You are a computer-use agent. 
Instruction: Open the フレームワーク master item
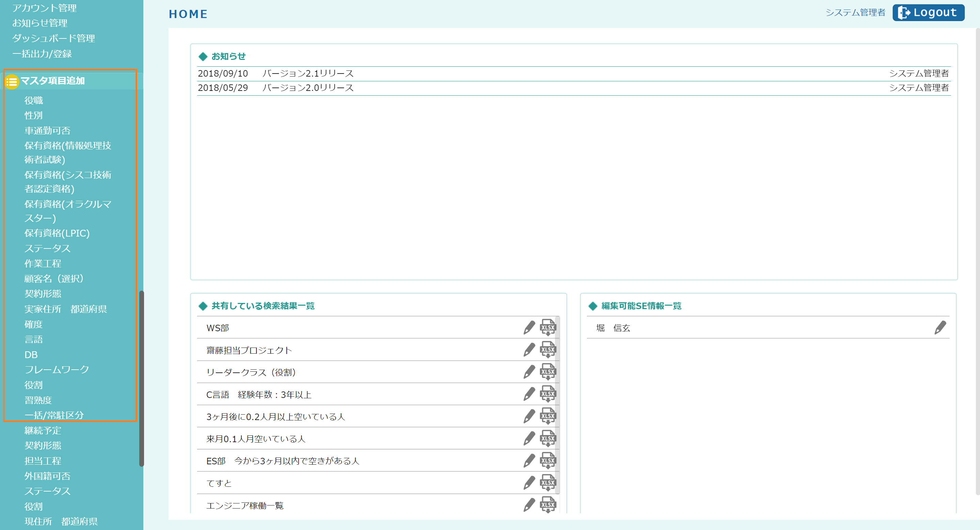[57, 370]
